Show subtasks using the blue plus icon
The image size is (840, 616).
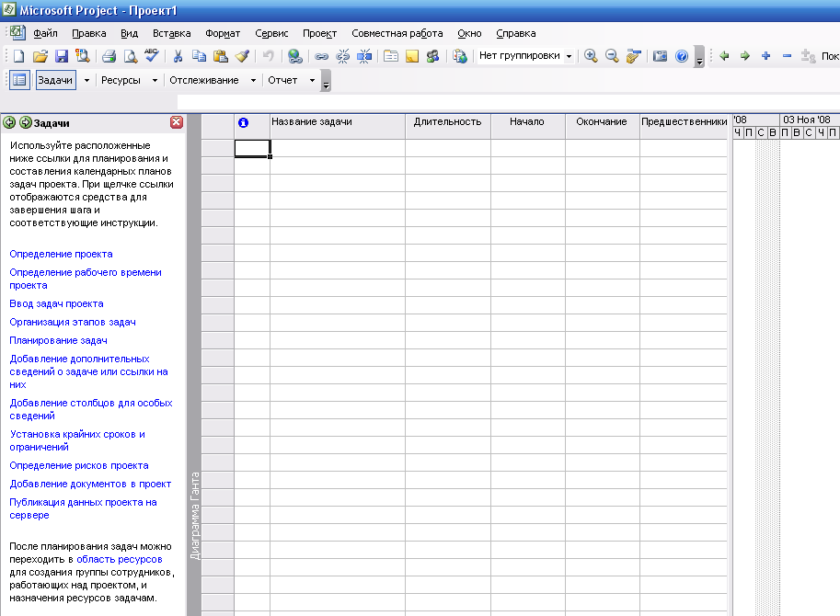pyautogui.click(x=766, y=56)
